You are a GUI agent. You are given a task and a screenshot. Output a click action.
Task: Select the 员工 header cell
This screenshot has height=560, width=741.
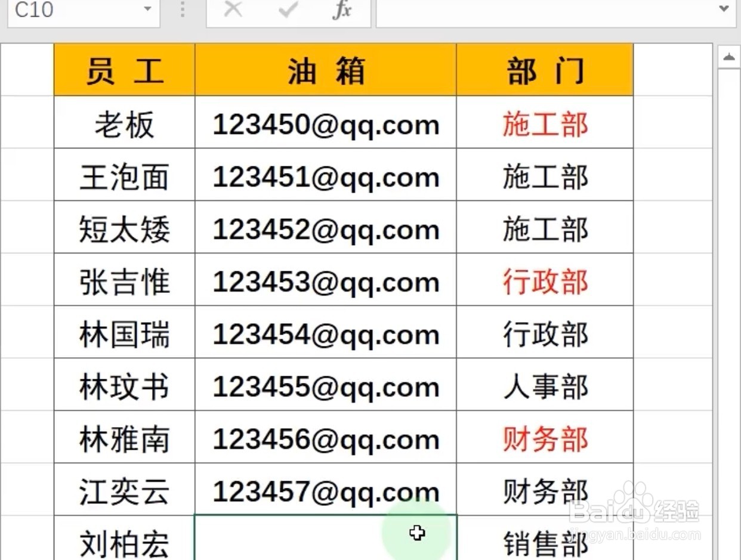(x=123, y=69)
